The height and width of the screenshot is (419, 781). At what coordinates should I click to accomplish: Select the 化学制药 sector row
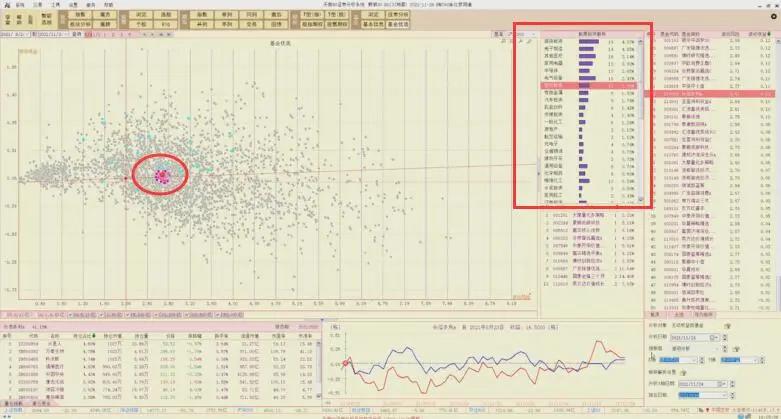pyautogui.click(x=590, y=173)
